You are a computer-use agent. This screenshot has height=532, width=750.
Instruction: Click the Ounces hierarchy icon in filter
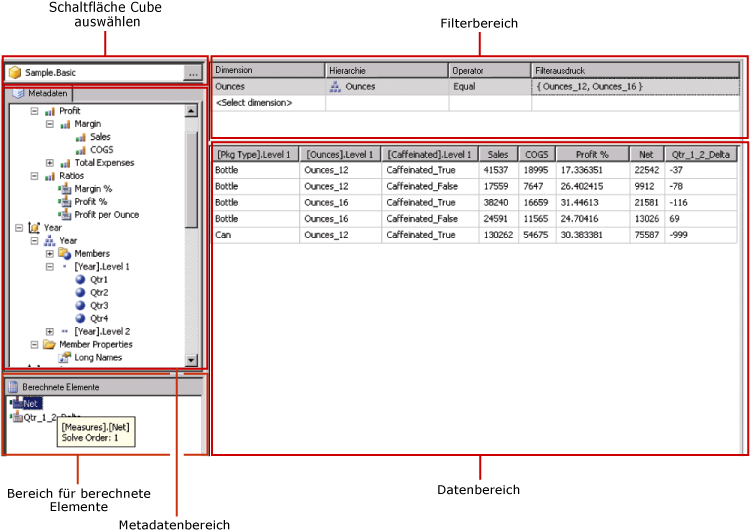click(335, 87)
